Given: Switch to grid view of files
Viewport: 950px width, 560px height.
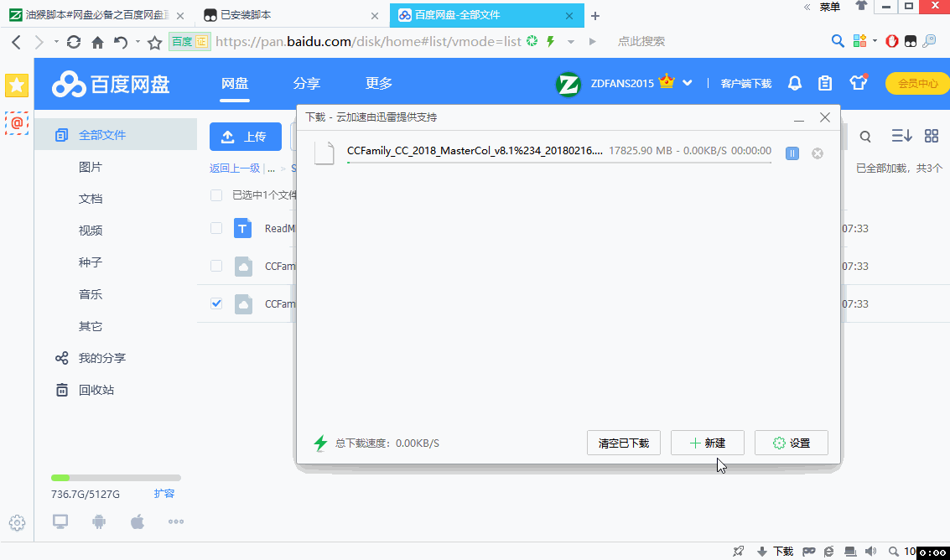Looking at the screenshot, I should (x=930, y=135).
